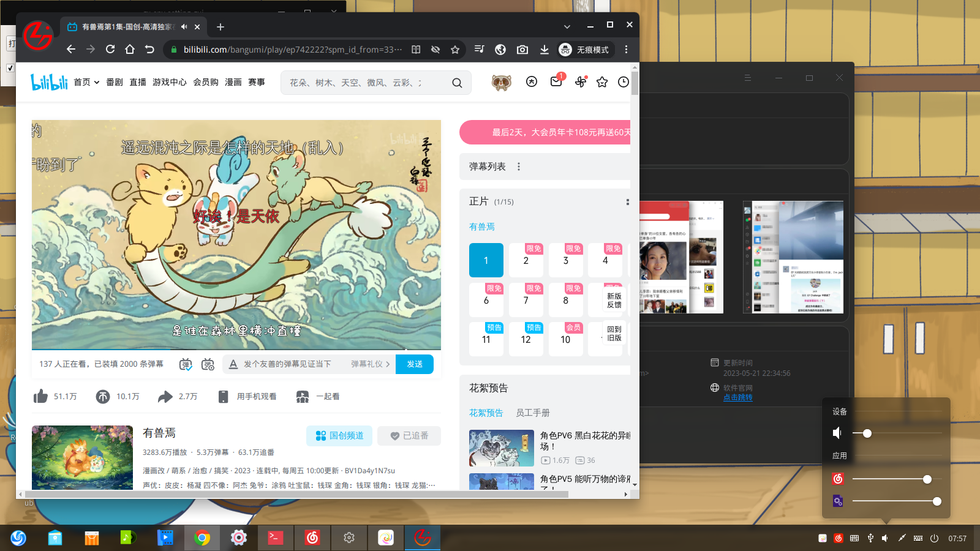Switch to the 员工手册 tab
980x551 pixels.
pos(533,413)
